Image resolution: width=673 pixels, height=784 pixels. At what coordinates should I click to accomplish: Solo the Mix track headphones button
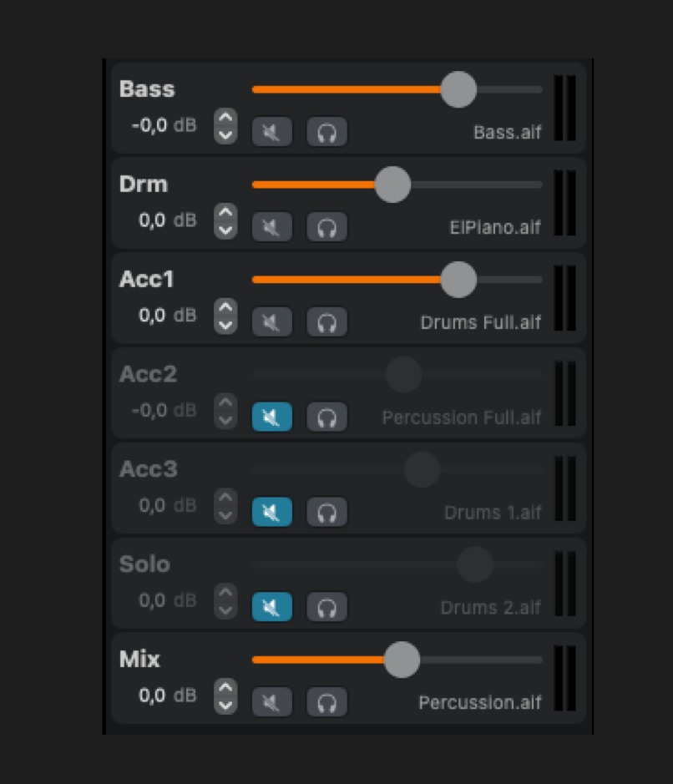click(326, 702)
